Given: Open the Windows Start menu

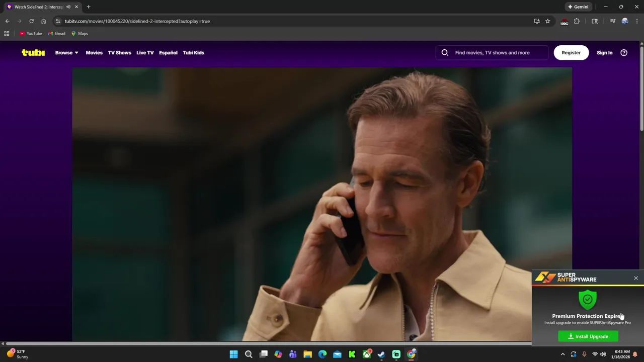Looking at the screenshot, I should click(233, 354).
